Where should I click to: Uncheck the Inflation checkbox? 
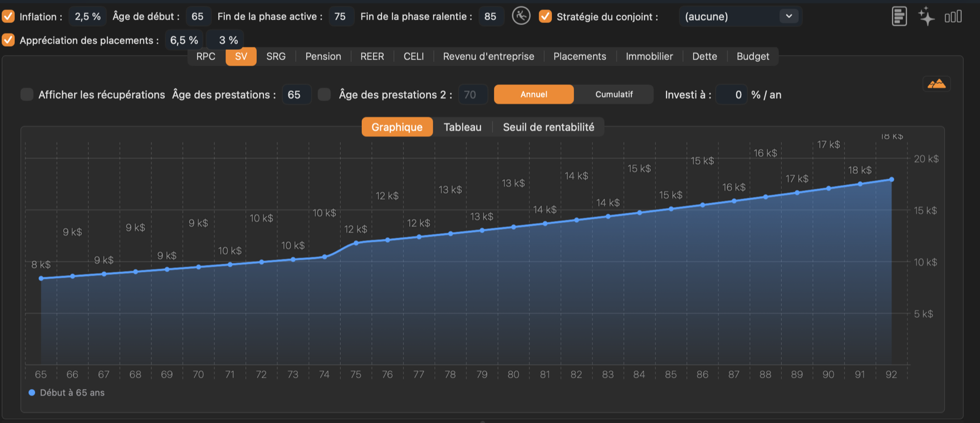point(8,16)
